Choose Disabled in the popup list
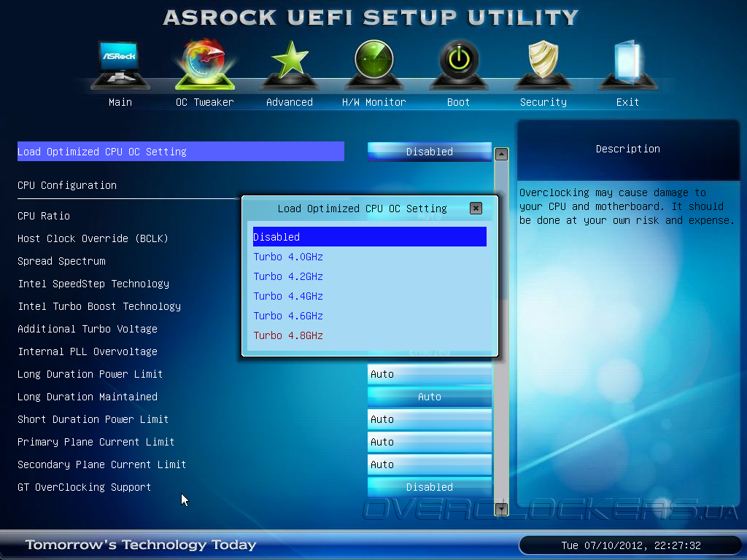This screenshot has width=747, height=560. [x=370, y=237]
